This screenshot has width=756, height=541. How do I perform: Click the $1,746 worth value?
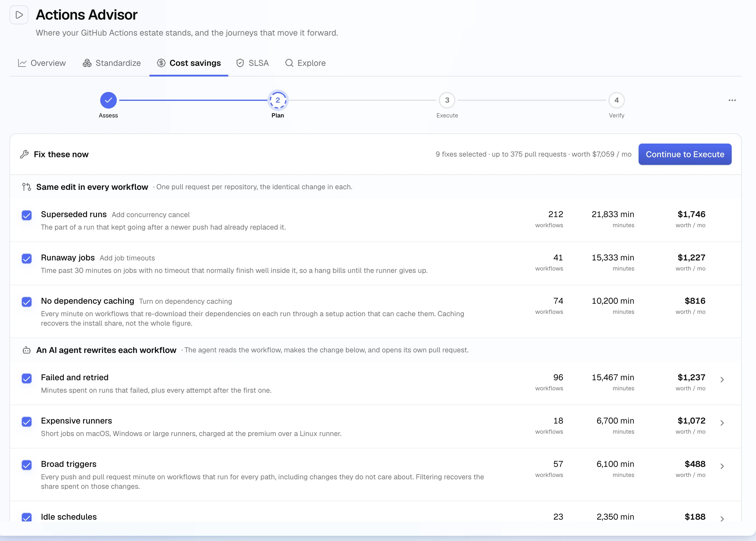[x=691, y=214]
